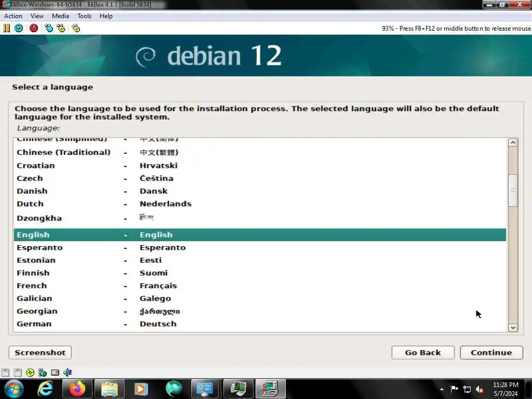This screenshot has height=399, width=532.
Task: Select the Georgian language row
Action: click(260, 311)
